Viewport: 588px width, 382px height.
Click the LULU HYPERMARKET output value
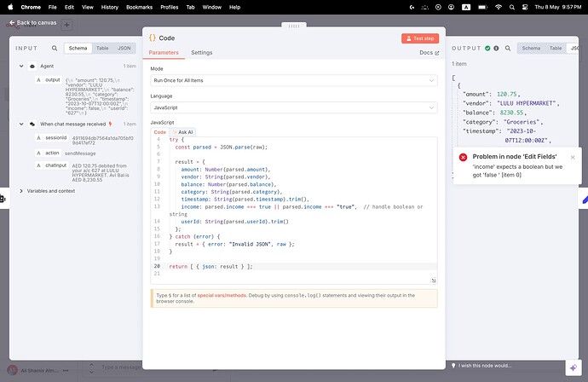click(x=527, y=103)
